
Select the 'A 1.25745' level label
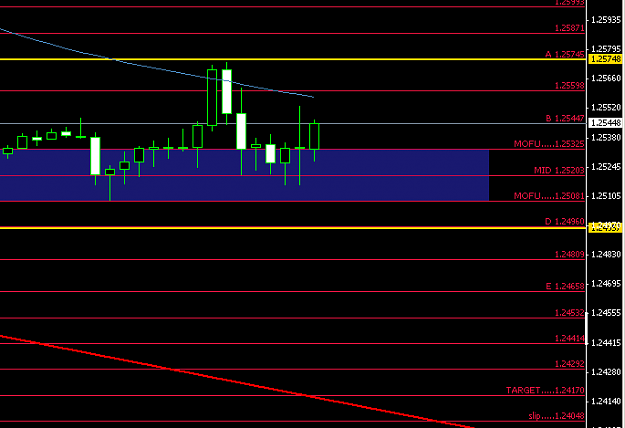(565, 54)
